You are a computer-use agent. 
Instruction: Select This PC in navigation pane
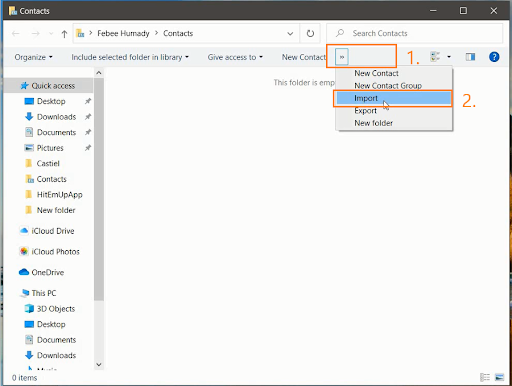44,293
